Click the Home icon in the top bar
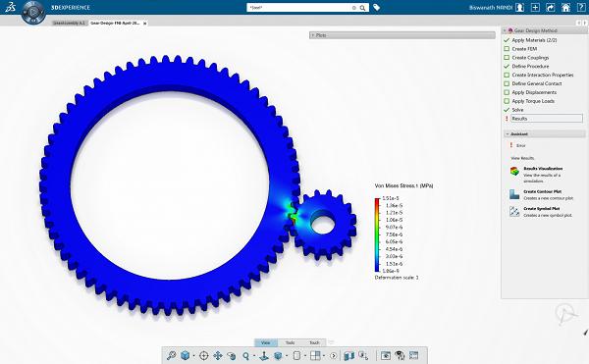 point(565,7)
